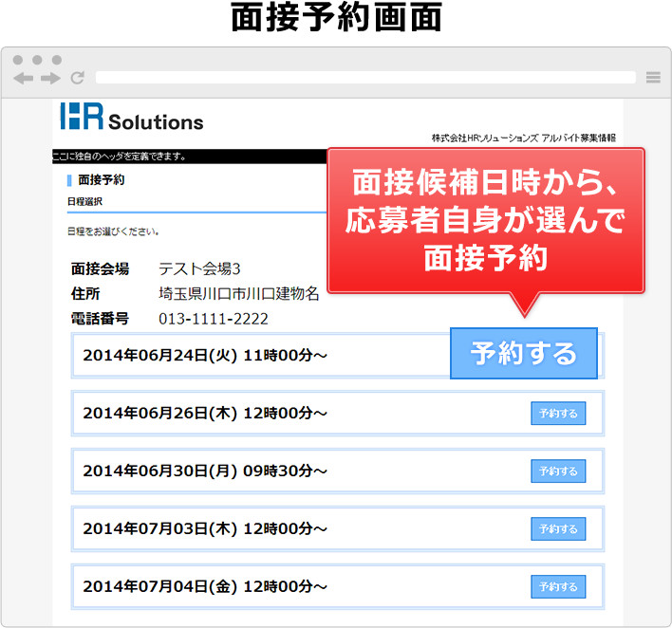Select the date text 2014年06月26日(木) 12時00分
The height and width of the screenshot is (628, 672).
click(205, 414)
